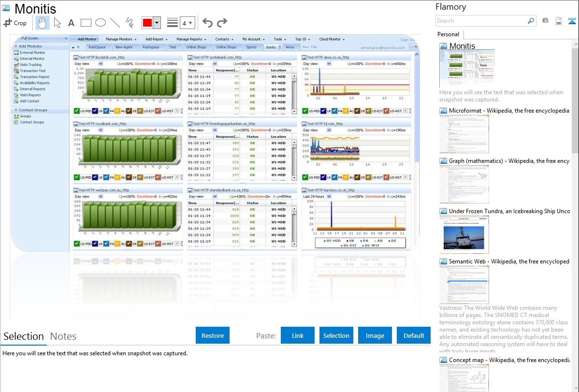Open line thickness style icon
Image resolution: width=579 pixels, height=392 pixels.
coord(172,23)
